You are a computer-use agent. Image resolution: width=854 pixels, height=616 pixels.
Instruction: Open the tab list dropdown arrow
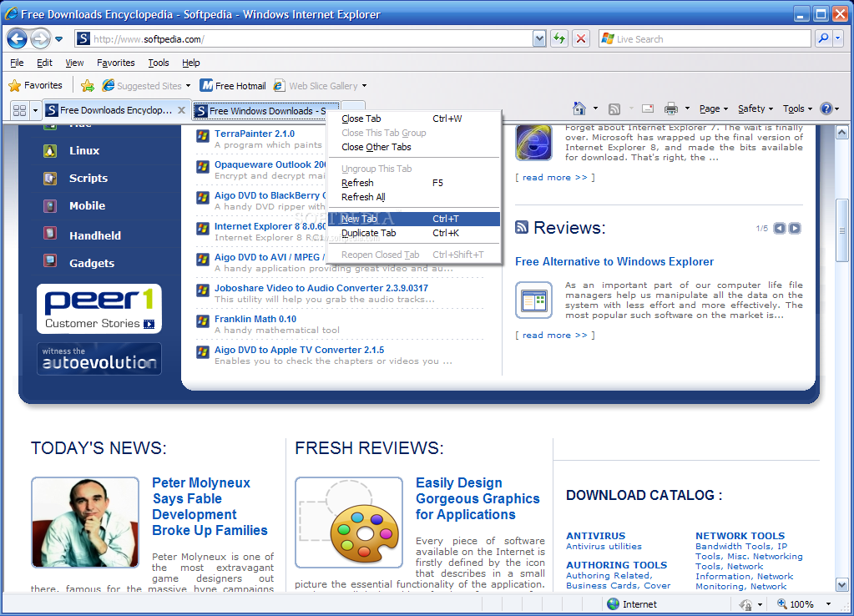[x=35, y=110]
